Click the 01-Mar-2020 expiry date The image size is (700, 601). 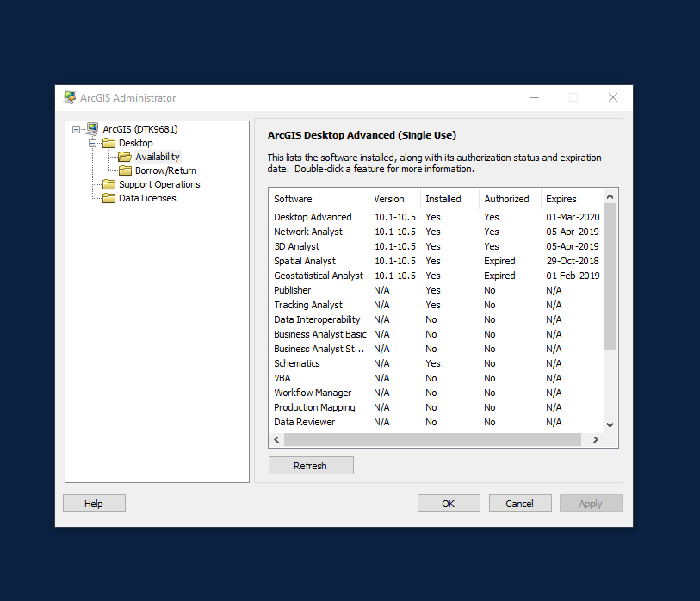pos(573,217)
